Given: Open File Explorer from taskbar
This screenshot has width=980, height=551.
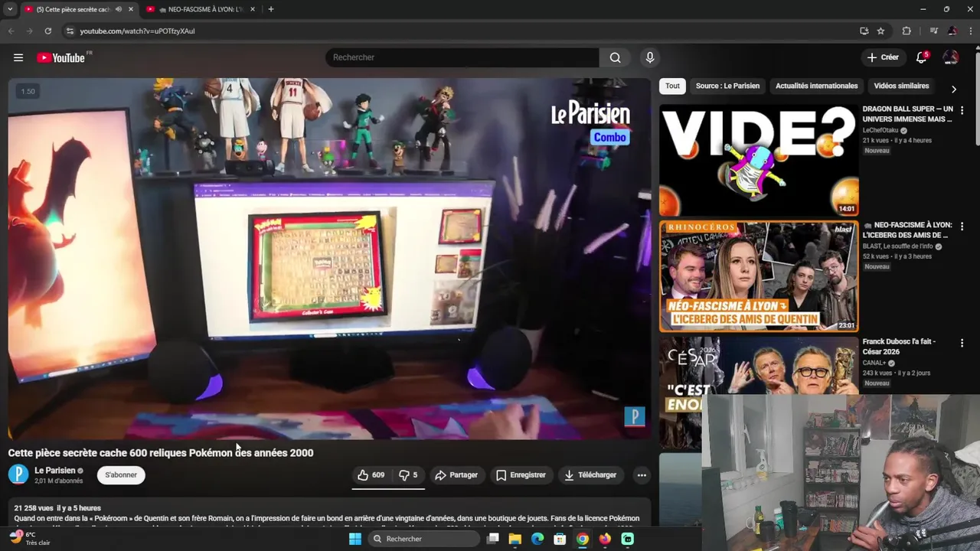Looking at the screenshot, I should click(x=515, y=539).
